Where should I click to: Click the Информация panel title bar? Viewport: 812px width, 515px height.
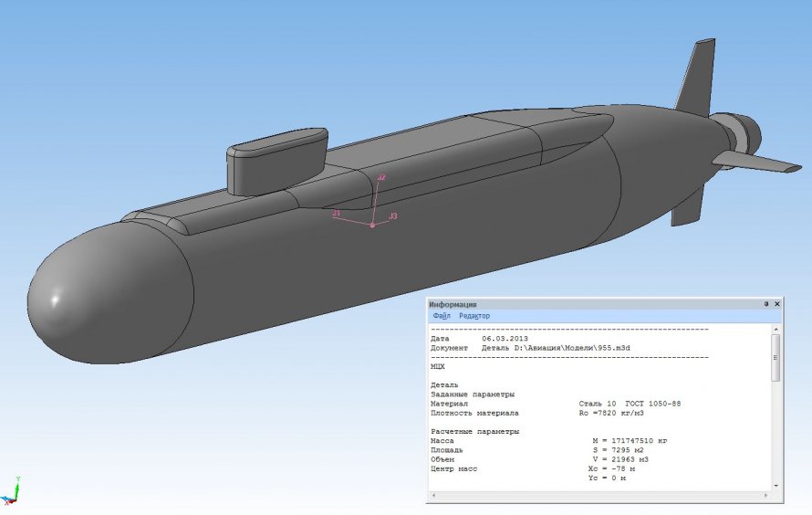pyautogui.click(x=595, y=304)
